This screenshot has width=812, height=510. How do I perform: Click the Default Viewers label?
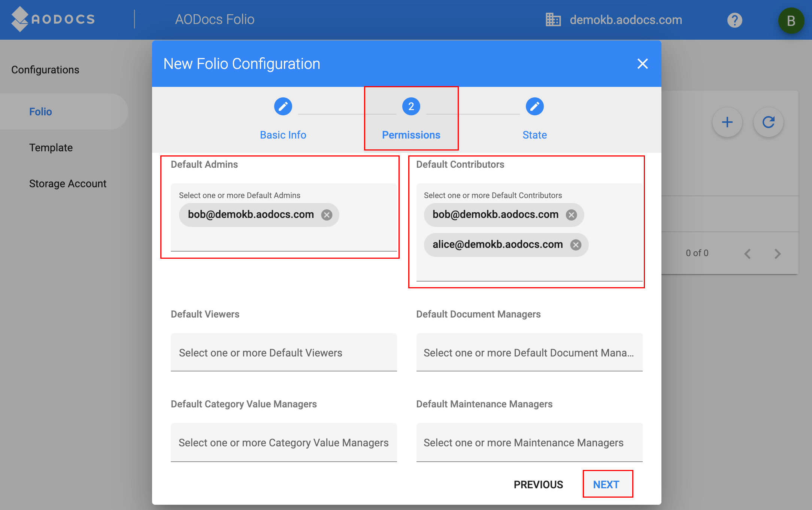tap(205, 314)
